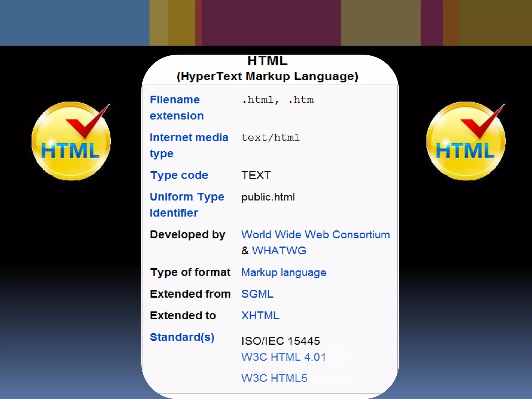The width and height of the screenshot is (532, 399).
Task: Select the 'text/html' media type value
Action: [x=270, y=137]
